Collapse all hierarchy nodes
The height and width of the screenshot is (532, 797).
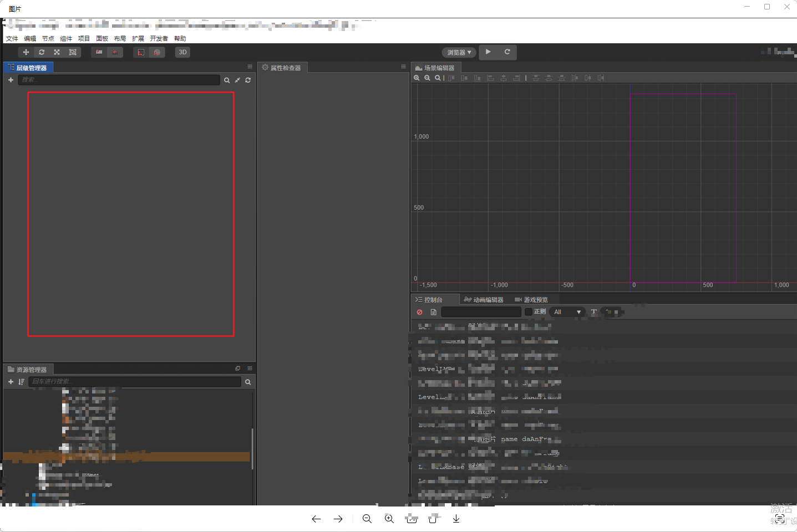tap(237, 80)
